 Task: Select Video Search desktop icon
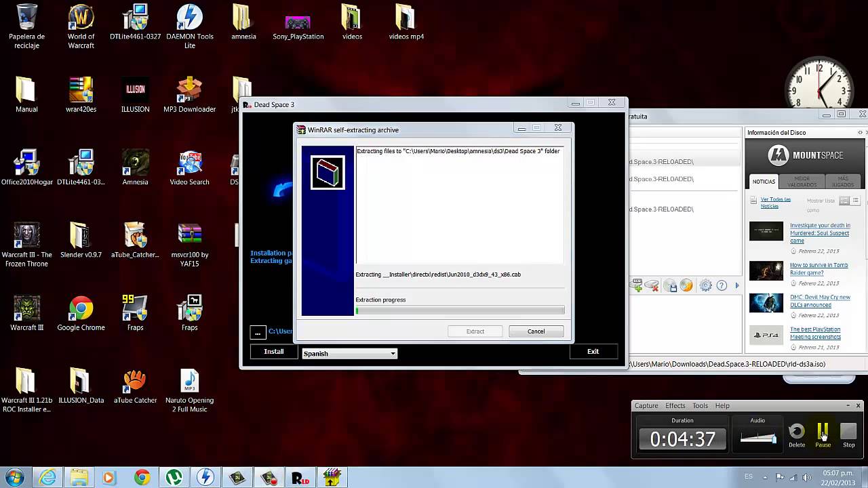189,167
